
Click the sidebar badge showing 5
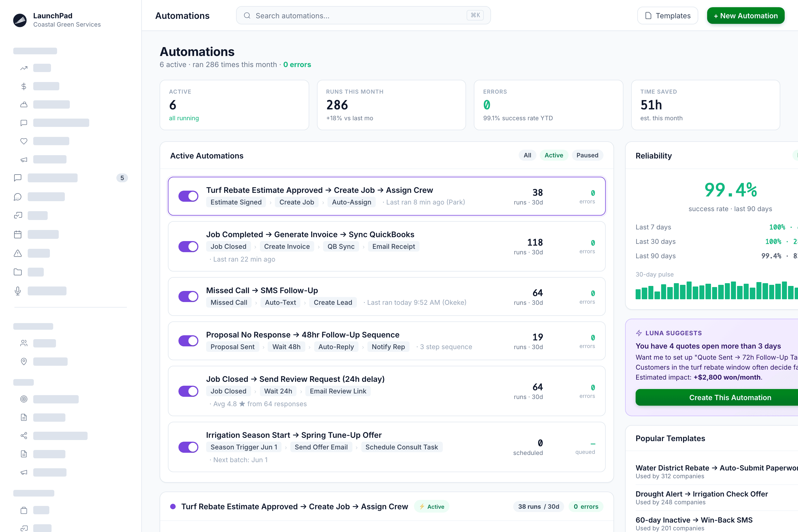point(122,178)
